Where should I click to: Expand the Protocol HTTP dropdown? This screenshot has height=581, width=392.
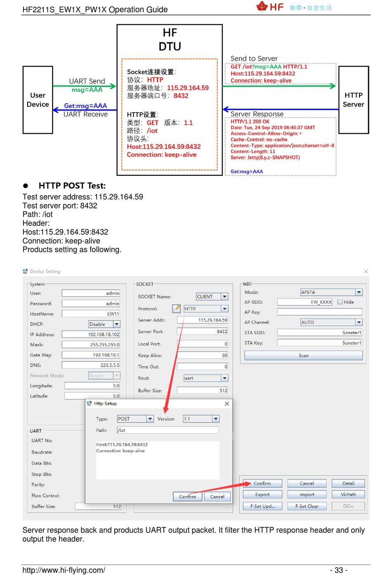224,309
